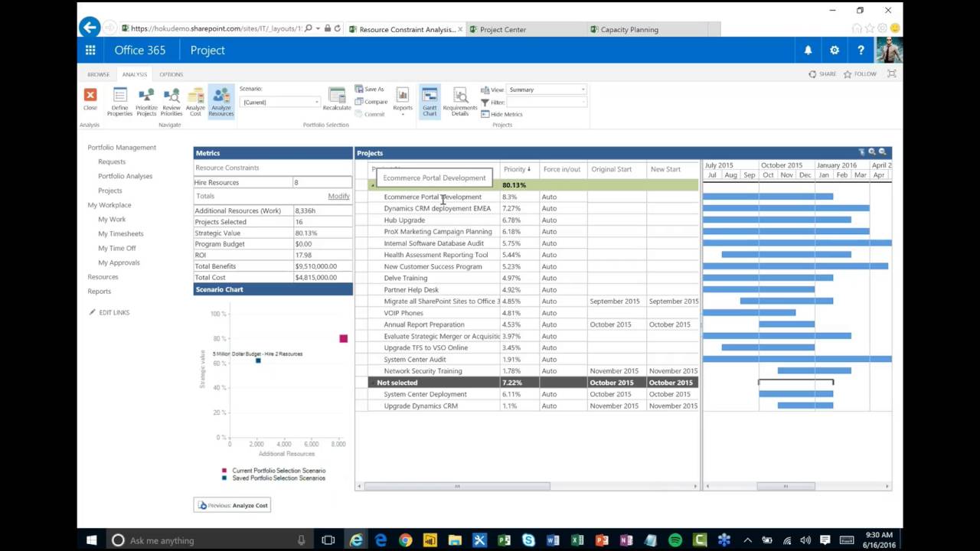The image size is (980, 551).
Task: Open Force in/out Auto for Hub Upgrade
Action: point(562,220)
